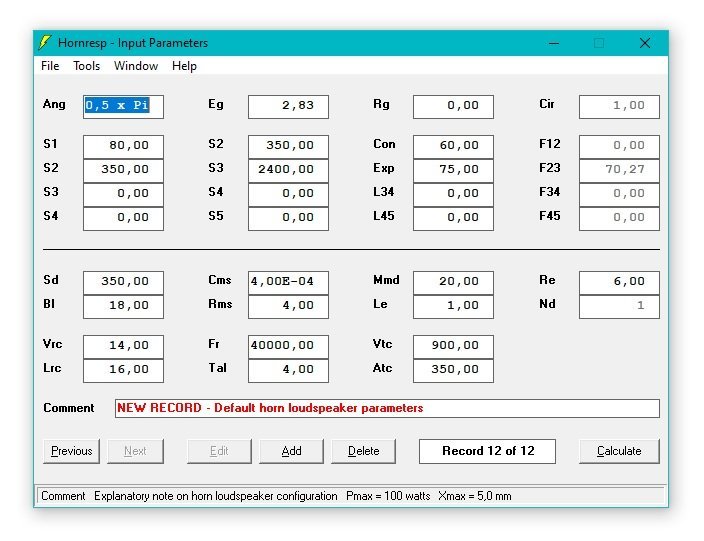Focus the Vtc field showing 900,00
This screenshot has width=704, height=541.
coord(453,346)
